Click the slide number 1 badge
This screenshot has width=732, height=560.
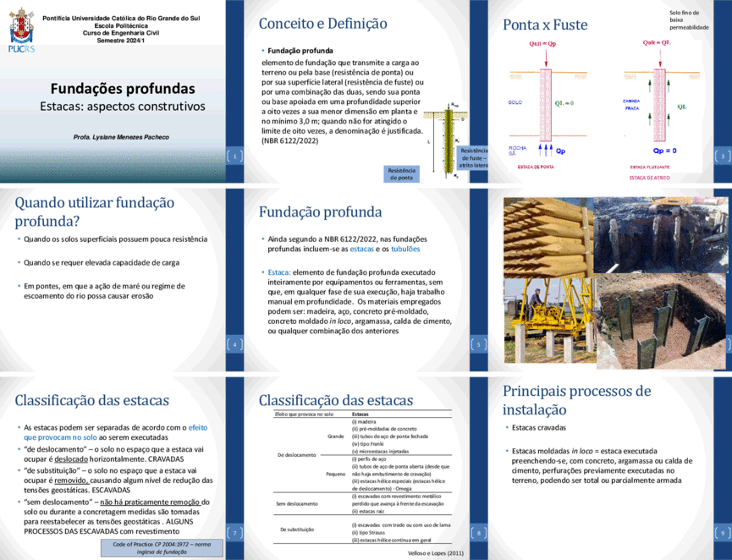234,156
